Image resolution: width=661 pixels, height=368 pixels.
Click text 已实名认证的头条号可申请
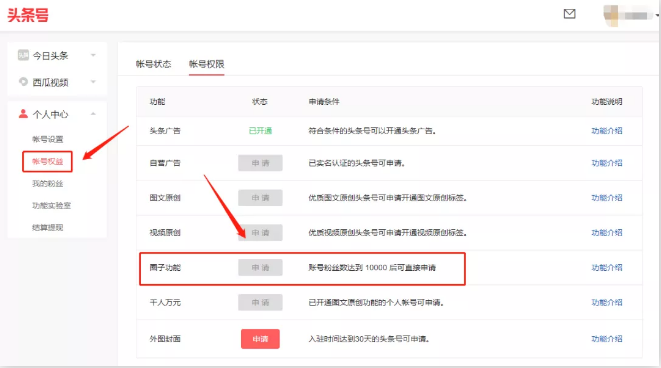357,163
